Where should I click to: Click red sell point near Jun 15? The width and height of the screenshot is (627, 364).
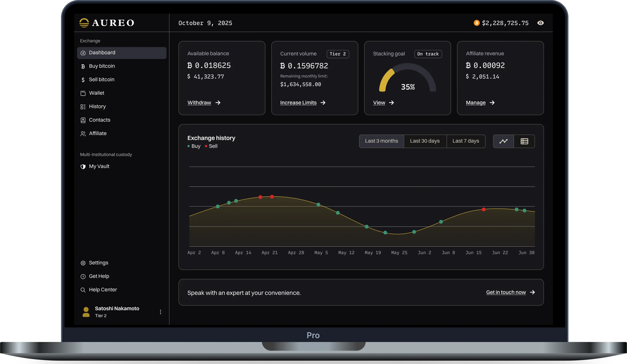pyautogui.click(x=484, y=209)
